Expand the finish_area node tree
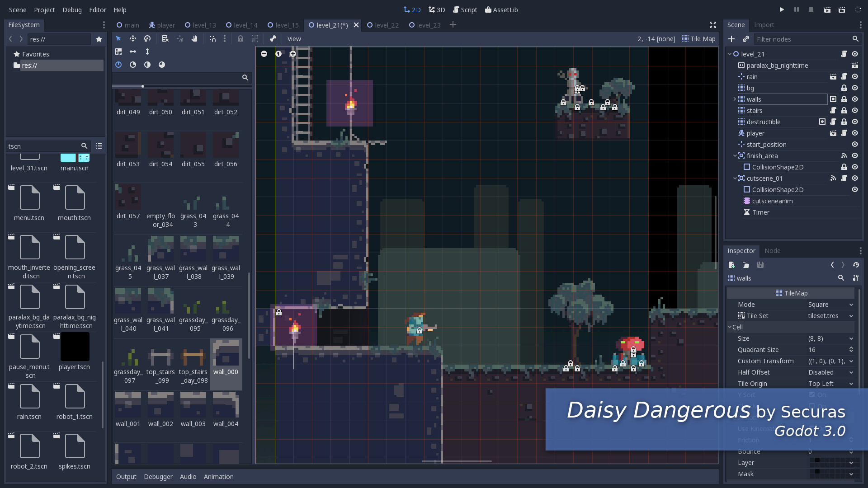 click(x=735, y=155)
